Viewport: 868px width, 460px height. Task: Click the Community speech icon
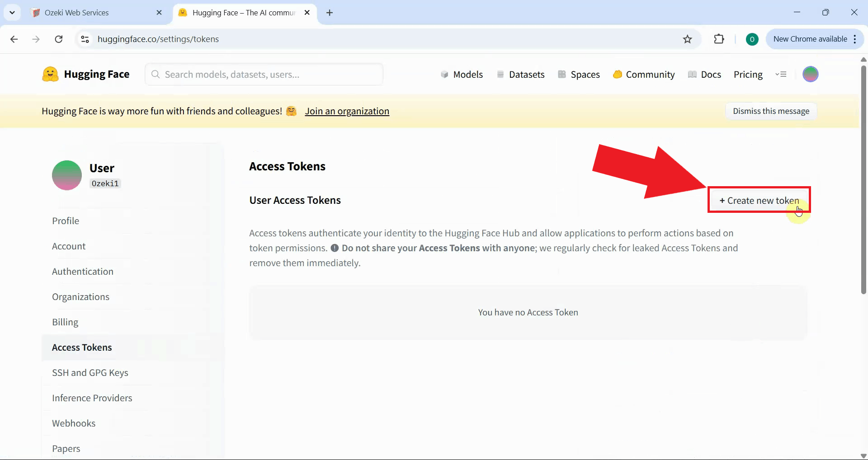pos(618,74)
